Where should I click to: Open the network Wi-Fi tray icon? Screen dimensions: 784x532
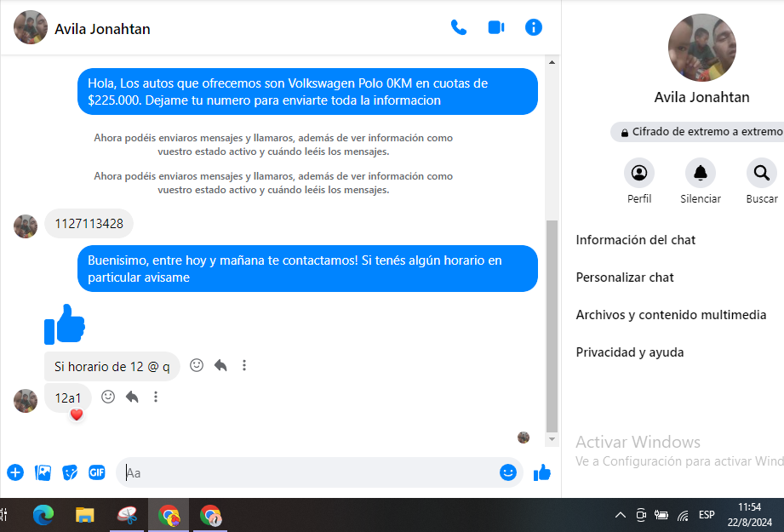(x=683, y=515)
